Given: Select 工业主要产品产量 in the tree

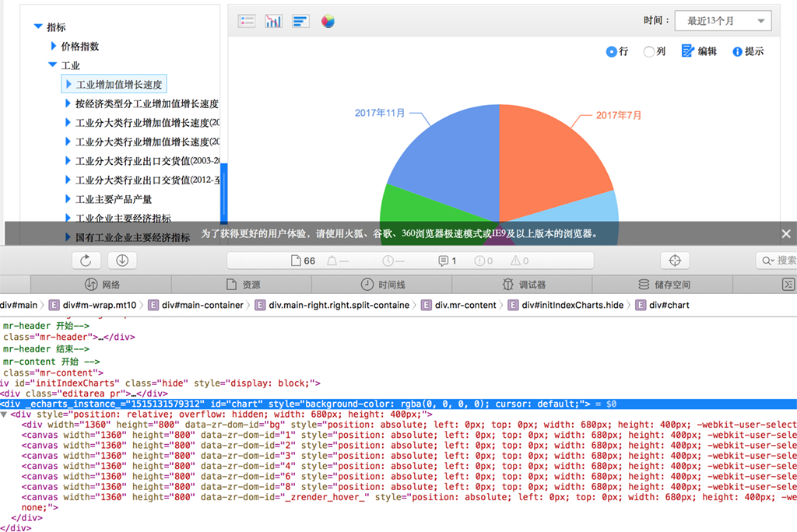Looking at the screenshot, I should pyautogui.click(x=114, y=199).
